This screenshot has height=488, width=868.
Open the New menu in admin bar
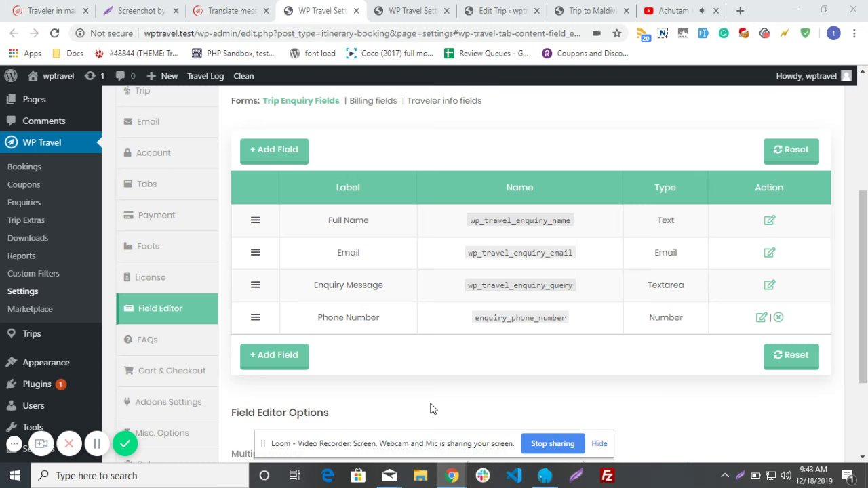[x=162, y=76]
